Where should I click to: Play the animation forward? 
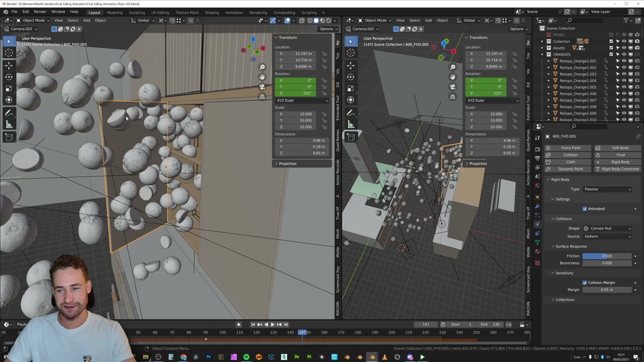point(272,324)
